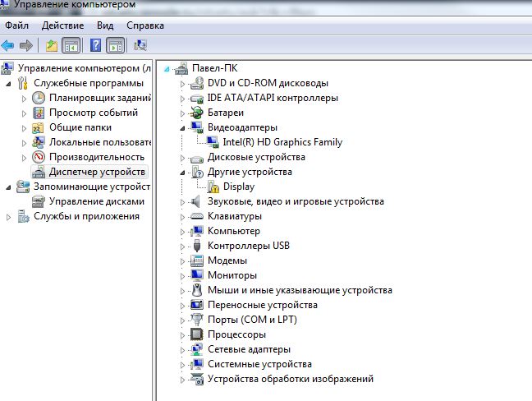Click the IDE ATA/ATAPI controllers icon
The height and width of the screenshot is (401, 532).
197,98
